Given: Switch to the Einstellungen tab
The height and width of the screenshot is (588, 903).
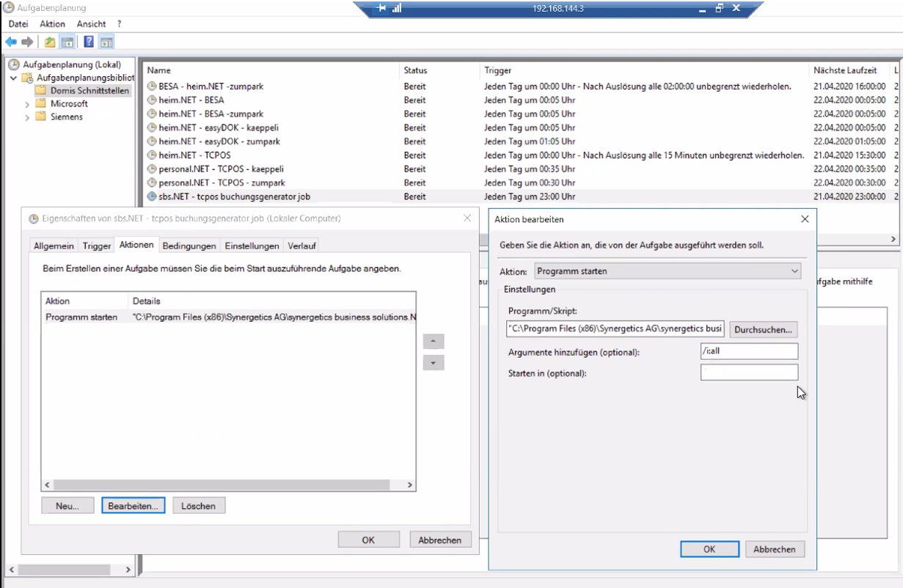Looking at the screenshot, I should point(252,246).
